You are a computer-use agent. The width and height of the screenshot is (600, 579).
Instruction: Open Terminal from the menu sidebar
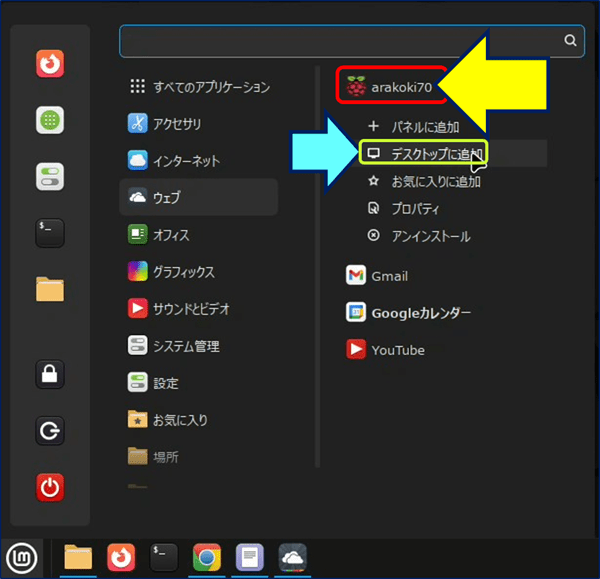coord(50,233)
